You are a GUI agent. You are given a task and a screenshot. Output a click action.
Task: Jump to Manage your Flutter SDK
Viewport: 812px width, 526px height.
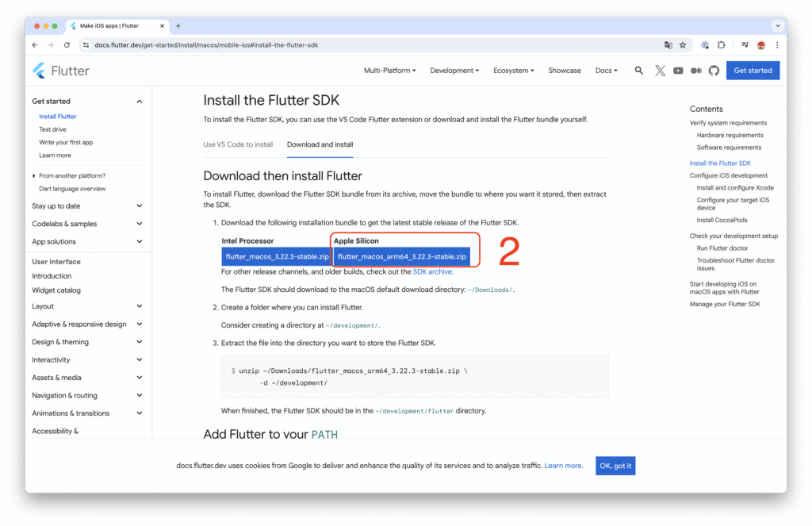pyautogui.click(x=725, y=304)
